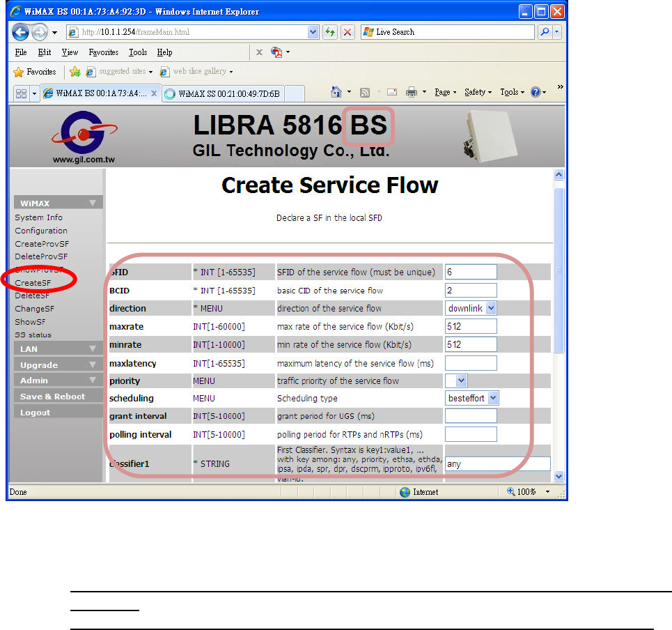The height and width of the screenshot is (630, 672).
Task: Open the View menu
Action: pyautogui.click(x=70, y=52)
